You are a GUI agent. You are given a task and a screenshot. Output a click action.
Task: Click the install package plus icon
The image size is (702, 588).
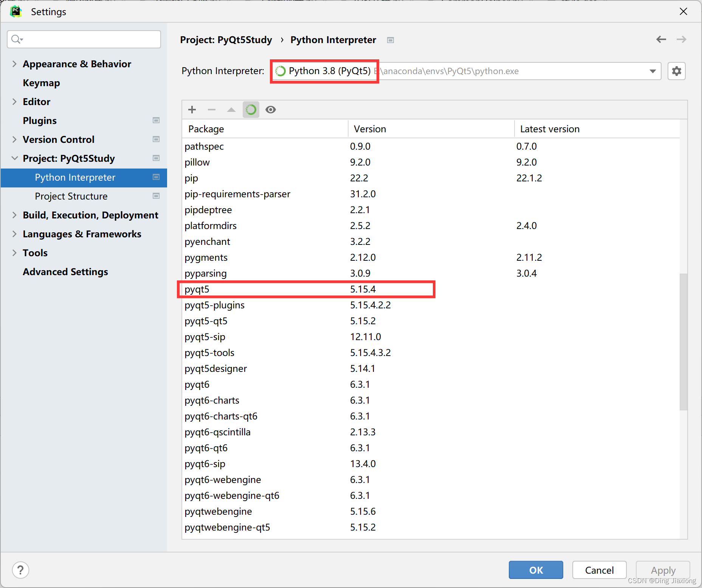[x=192, y=110]
